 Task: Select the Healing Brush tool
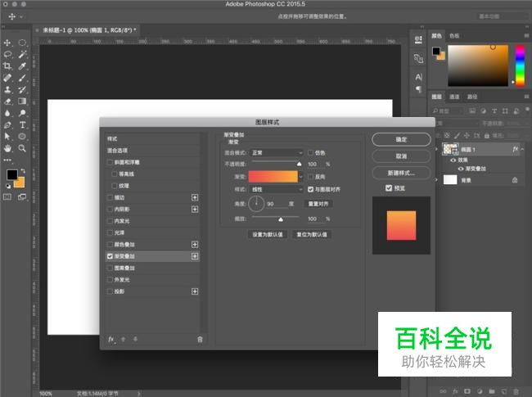tap(7, 78)
